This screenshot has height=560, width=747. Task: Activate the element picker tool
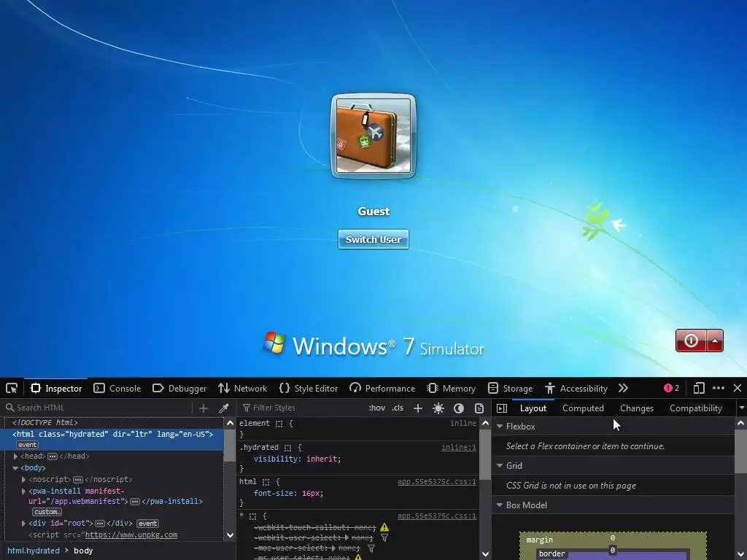point(12,388)
